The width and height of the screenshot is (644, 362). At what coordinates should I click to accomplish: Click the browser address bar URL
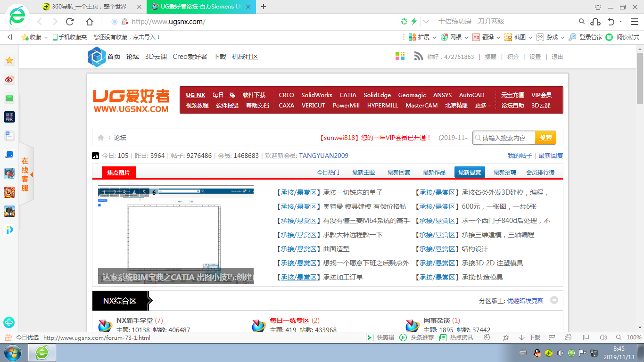(168, 22)
